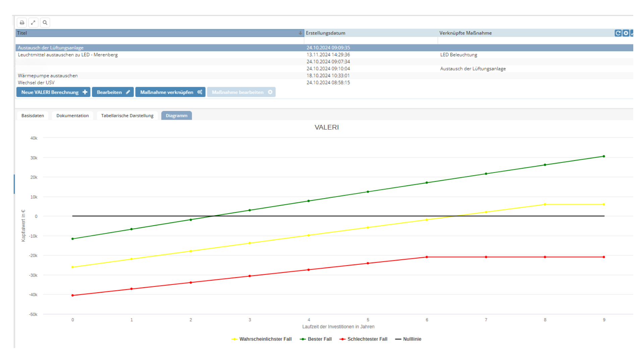This screenshot has height=362, width=644.
Task: Click date 13.11.2024 14:29:36
Action: point(328,55)
